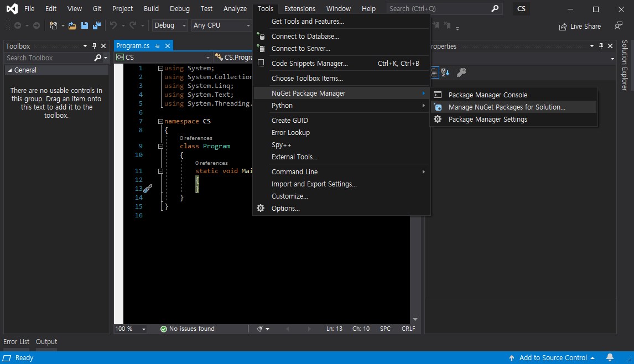Open the Solution Explorer side tab
Screen dimensions: 634x364
tap(625, 65)
